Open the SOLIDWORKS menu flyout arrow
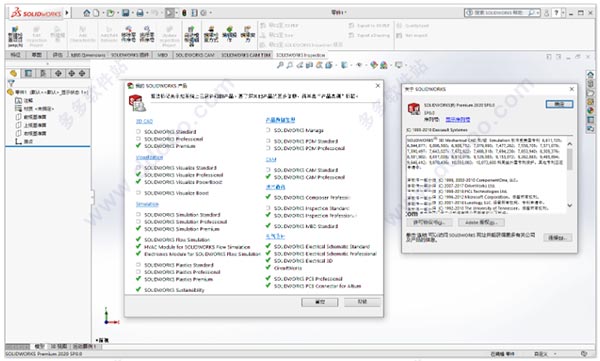The height and width of the screenshot is (361, 600). pyautogui.click(x=67, y=13)
